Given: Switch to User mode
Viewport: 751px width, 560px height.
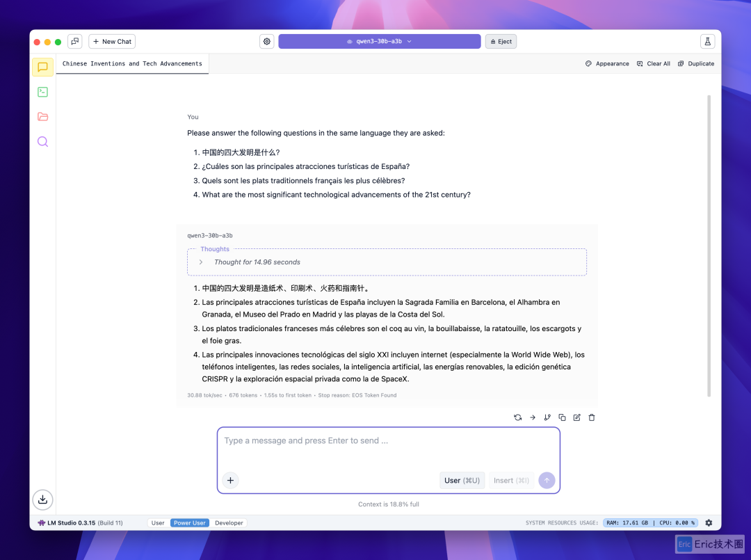Looking at the screenshot, I should click(158, 523).
